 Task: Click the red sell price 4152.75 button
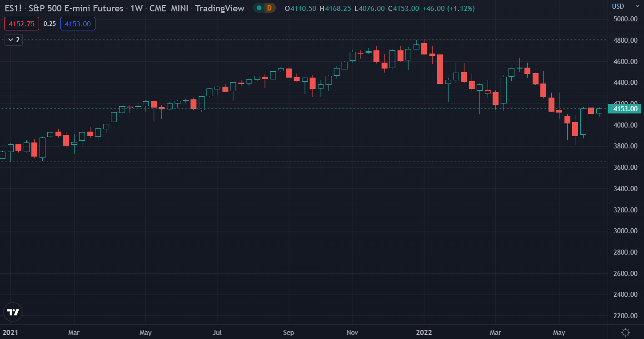pos(22,24)
